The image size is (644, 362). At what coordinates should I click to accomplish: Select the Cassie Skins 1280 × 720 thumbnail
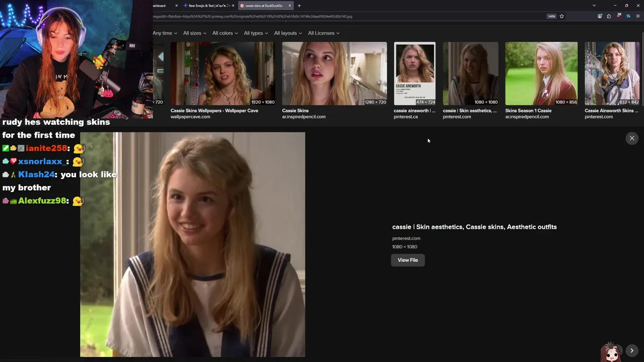(x=335, y=73)
